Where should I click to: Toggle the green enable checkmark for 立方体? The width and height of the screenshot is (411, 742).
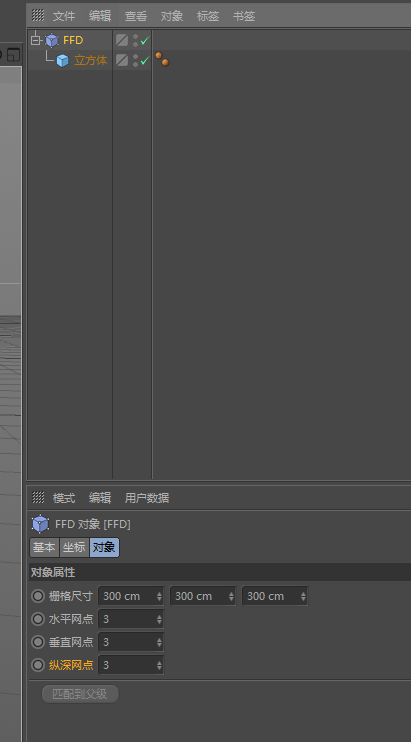(x=145, y=61)
